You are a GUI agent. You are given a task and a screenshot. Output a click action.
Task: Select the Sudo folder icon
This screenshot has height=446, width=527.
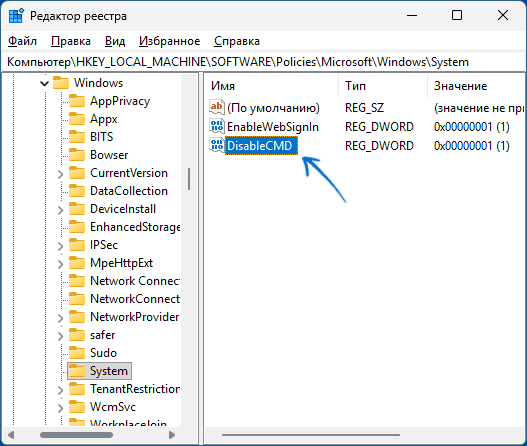click(x=77, y=353)
